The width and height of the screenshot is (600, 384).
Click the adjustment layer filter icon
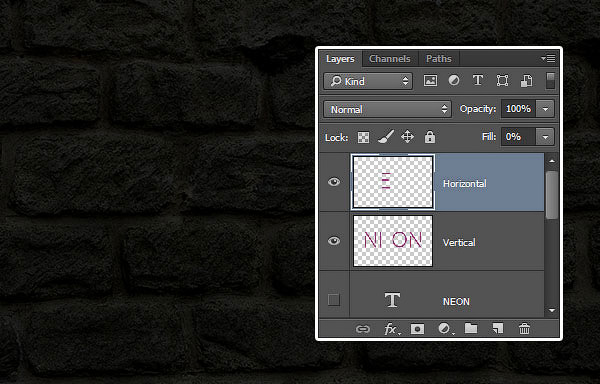454,80
